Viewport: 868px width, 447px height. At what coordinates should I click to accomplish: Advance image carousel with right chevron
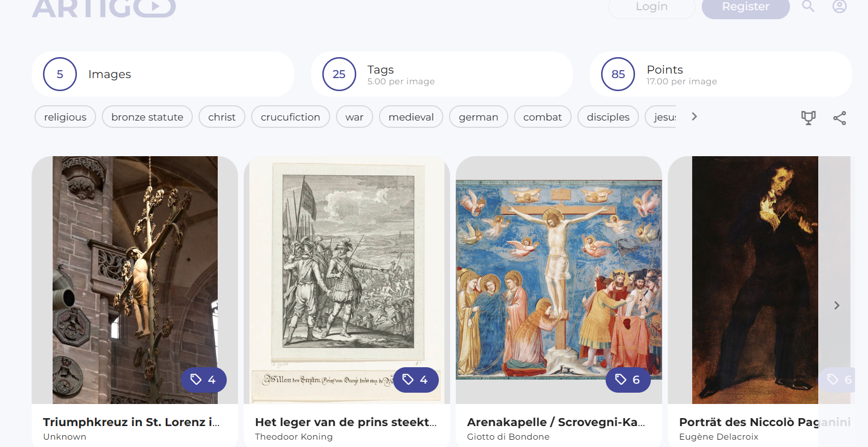coord(837,306)
